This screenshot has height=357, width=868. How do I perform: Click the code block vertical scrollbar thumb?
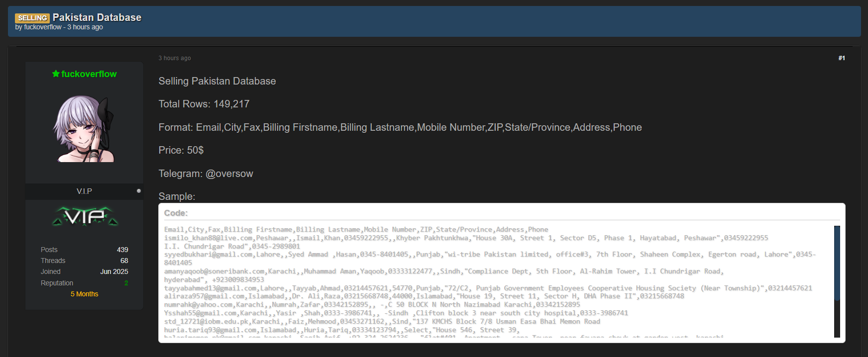837,263
